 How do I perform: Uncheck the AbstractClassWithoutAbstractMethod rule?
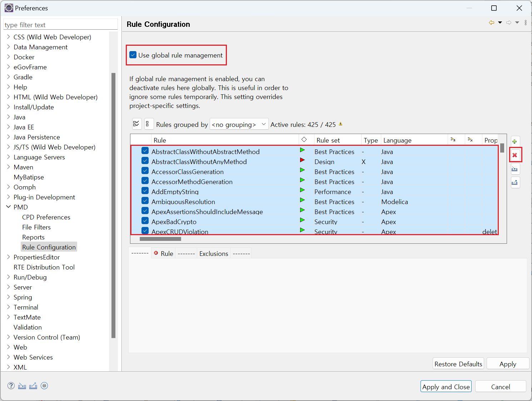pos(145,150)
